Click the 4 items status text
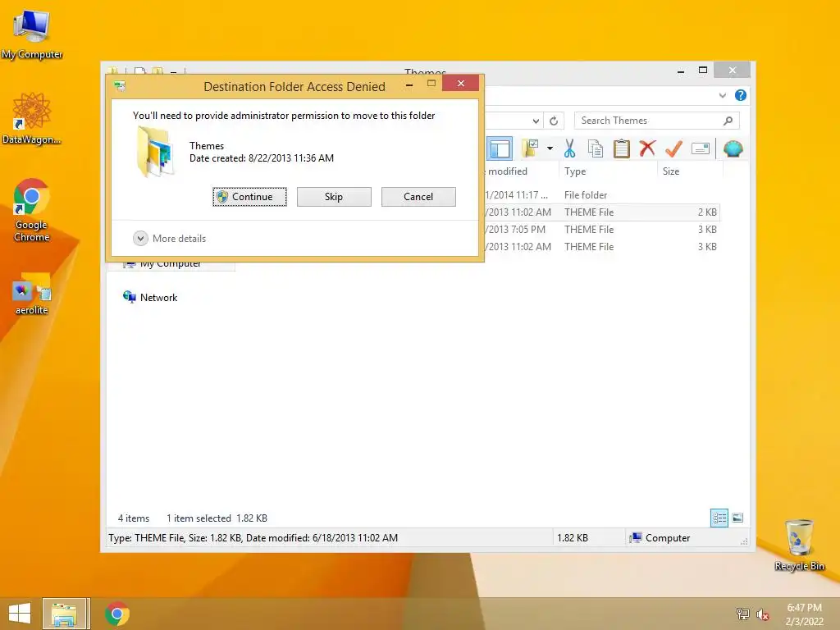 (x=134, y=518)
